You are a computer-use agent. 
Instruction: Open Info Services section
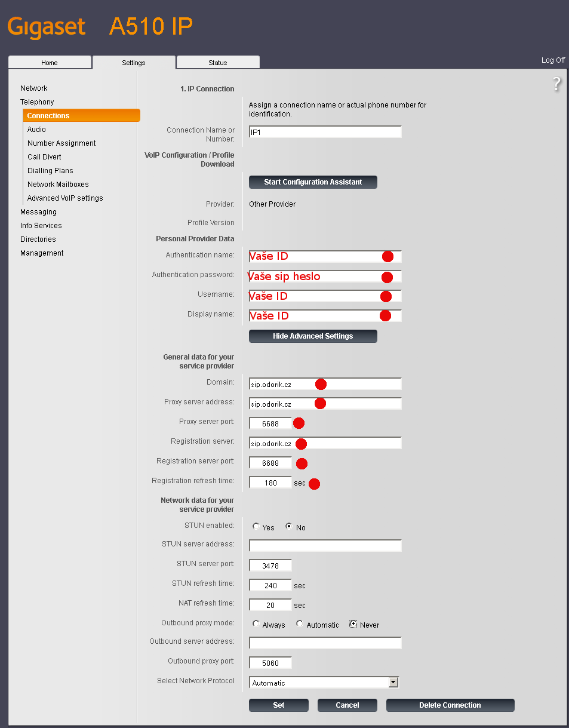[x=41, y=226]
